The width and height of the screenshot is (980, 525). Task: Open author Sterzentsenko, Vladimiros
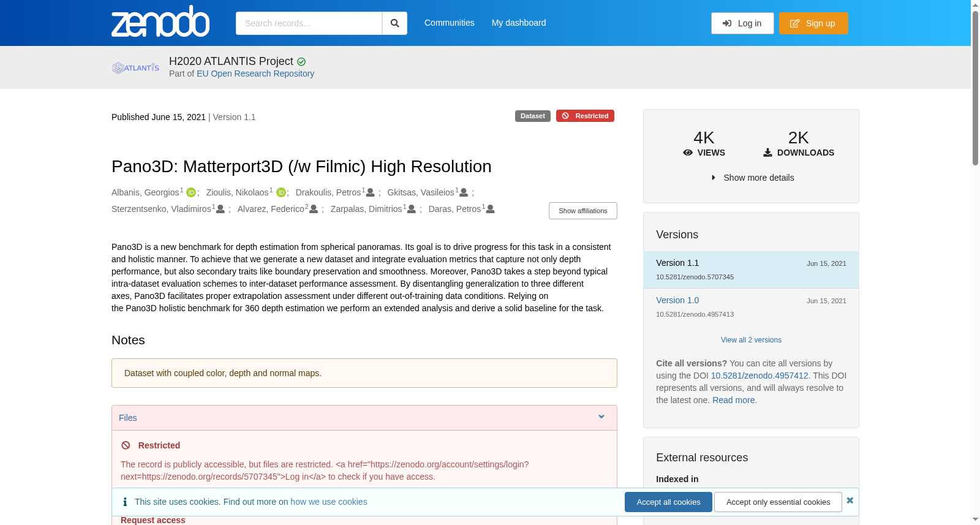[x=161, y=209]
